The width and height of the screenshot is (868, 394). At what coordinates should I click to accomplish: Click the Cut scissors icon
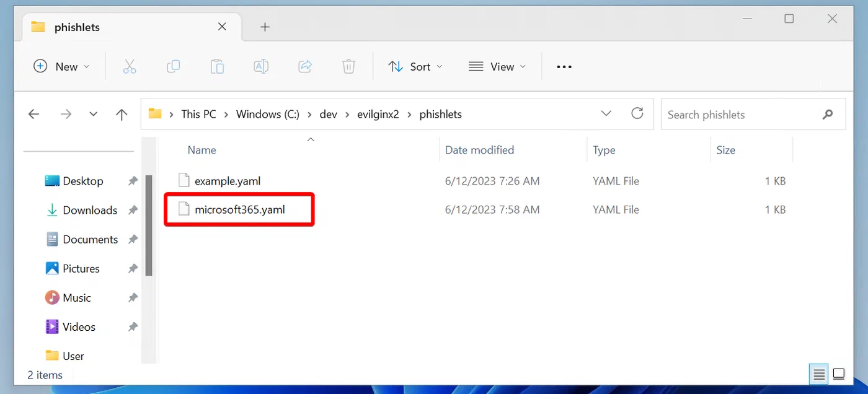[x=130, y=66]
